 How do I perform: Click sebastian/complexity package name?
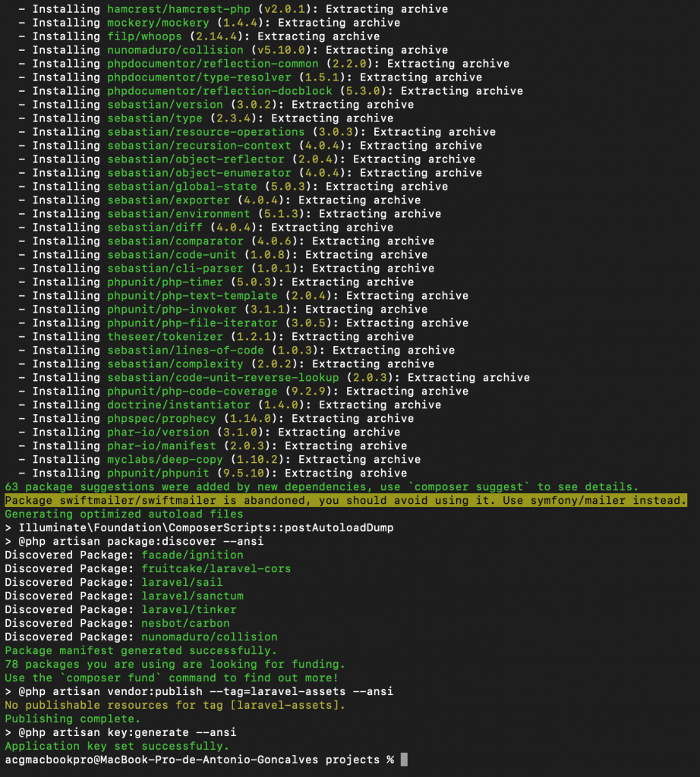coord(175,363)
